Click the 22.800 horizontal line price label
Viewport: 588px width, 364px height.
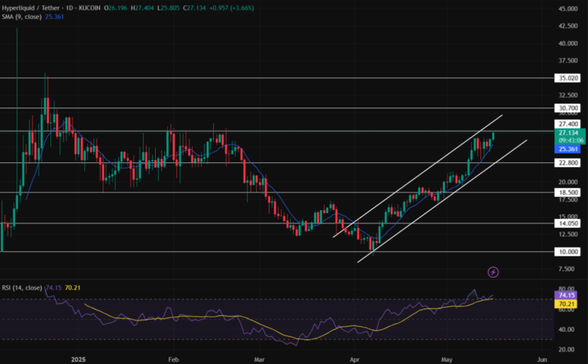pyautogui.click(x=568, y=163)
